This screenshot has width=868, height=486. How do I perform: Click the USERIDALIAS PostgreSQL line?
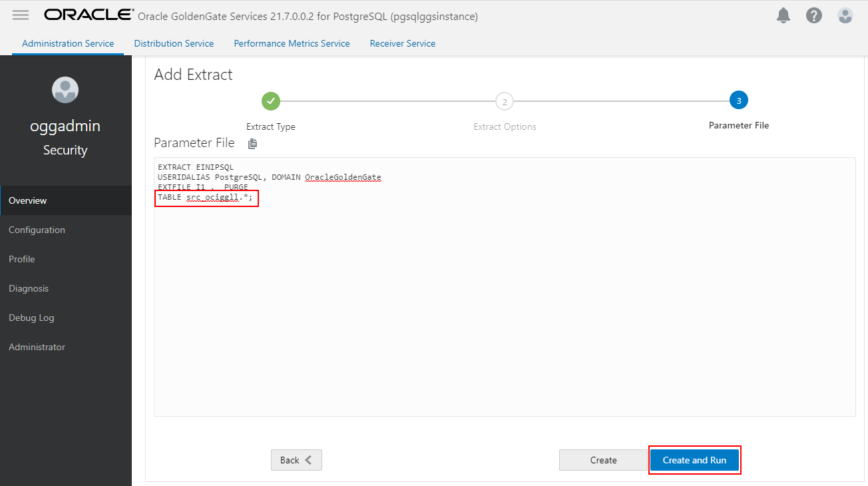(x=270, y=177)
